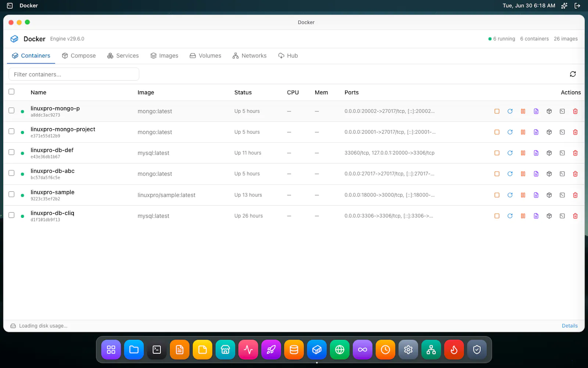This screenshot has width=588, height=368.
Task: Restart the linuxpro-sample container
Action: tap(510, 195)
